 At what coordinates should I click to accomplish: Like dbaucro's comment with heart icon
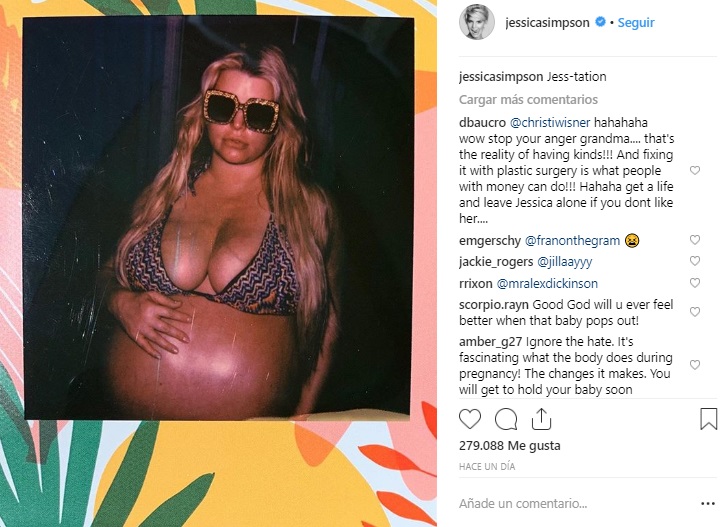(x=695, y=171)
